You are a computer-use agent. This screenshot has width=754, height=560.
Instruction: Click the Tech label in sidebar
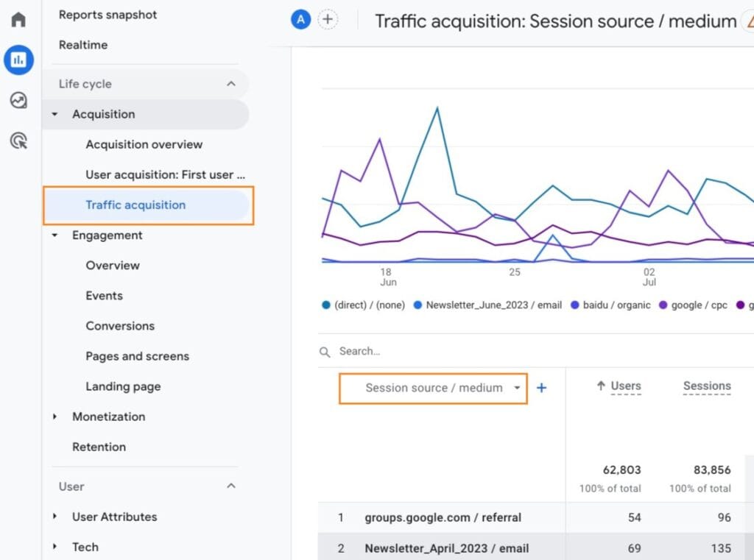(85, 547)
